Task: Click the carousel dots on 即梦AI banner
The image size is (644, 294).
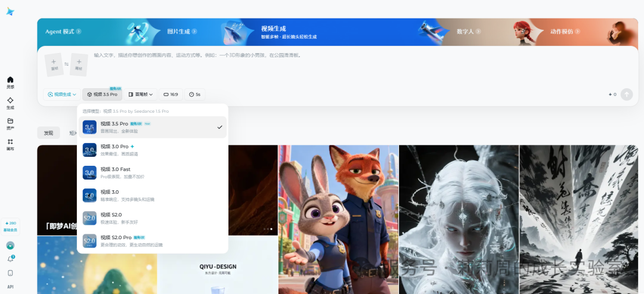Action: pyautogui.click(x=267, y=229)
